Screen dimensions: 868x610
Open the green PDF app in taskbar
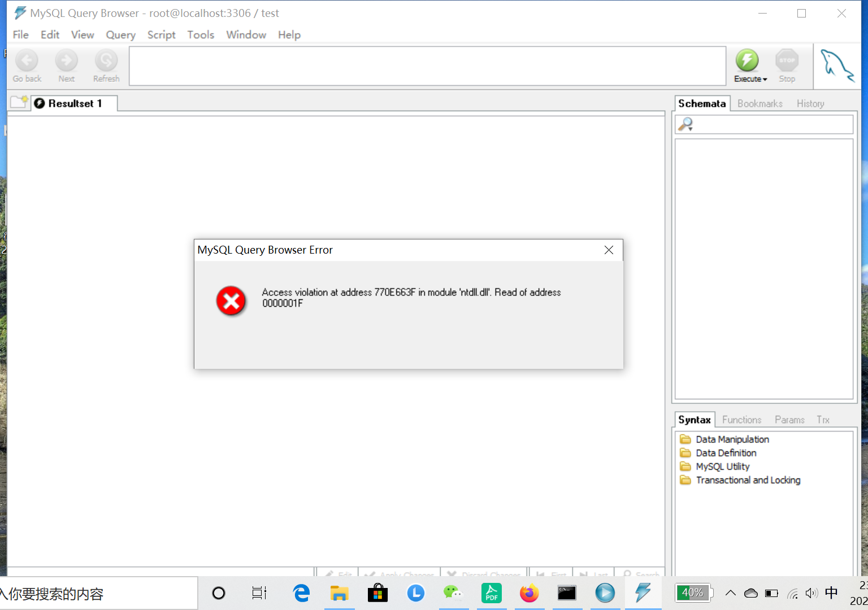click(x=492, y=593)
